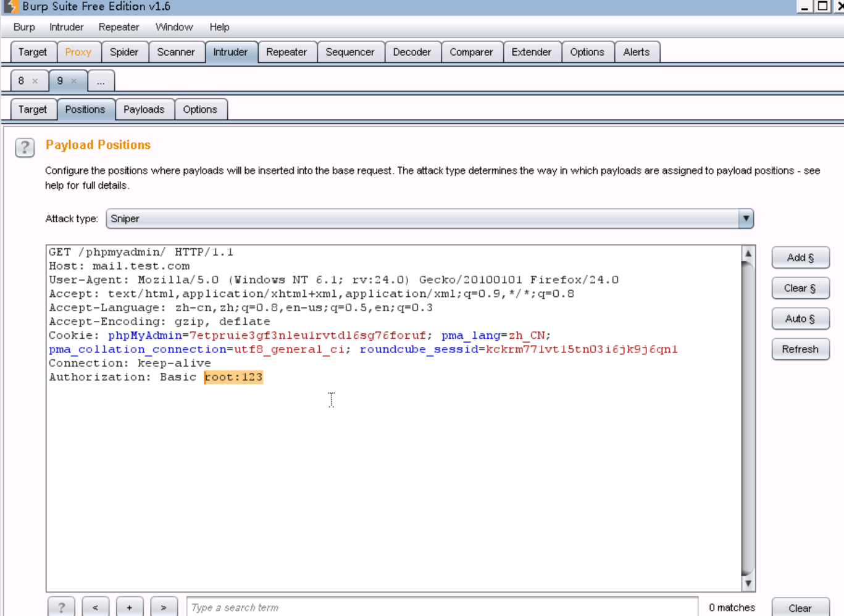Click the GET /phpmyadmin/ request line
The width and height of the screenshot is (844, 616).
pyautogui.click(x=141, y=252)
